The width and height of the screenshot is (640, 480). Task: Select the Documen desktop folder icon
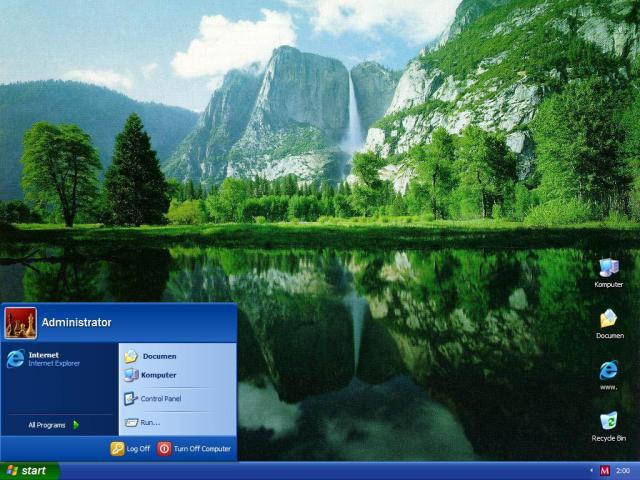pyautogui.click(x=609, y=324)
